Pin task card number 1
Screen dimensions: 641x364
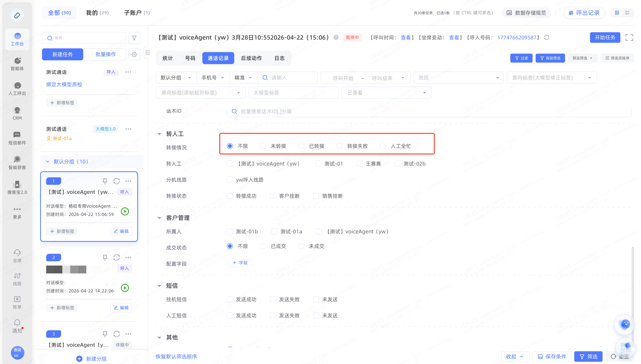click(105, 181)
